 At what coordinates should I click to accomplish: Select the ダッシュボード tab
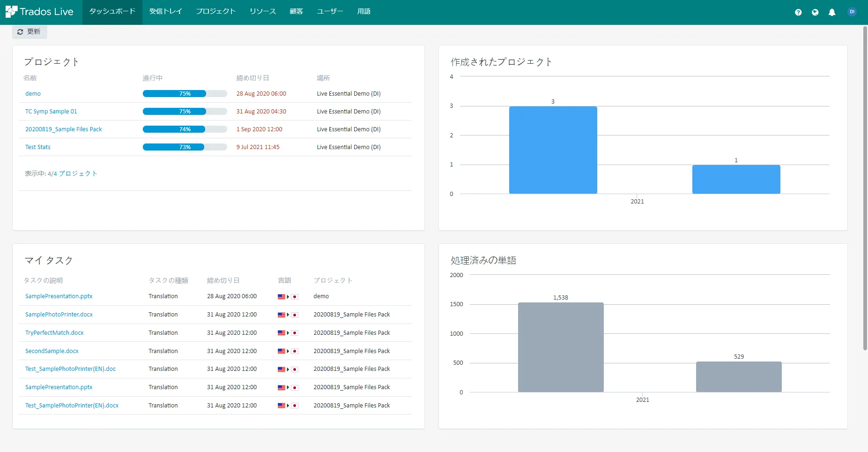[112, 12]
